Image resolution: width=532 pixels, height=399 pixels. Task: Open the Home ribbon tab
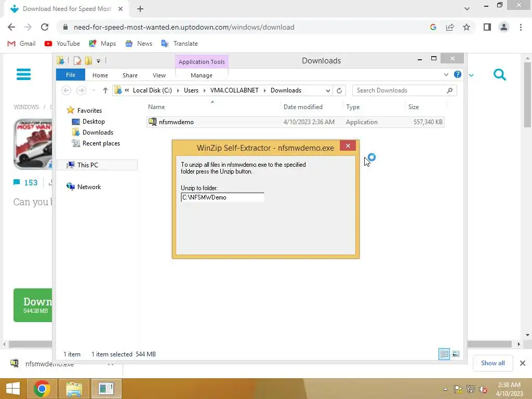point(100,75)
